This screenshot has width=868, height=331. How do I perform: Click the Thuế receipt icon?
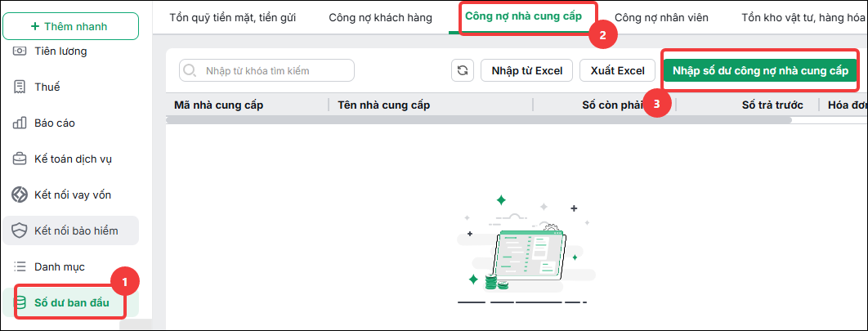[20, 87]
